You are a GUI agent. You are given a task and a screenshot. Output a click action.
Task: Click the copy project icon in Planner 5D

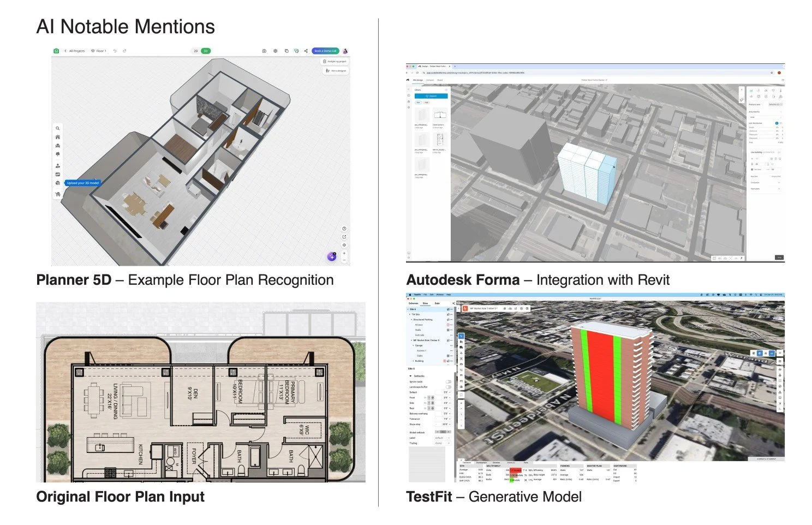click(x=286, y=51)
